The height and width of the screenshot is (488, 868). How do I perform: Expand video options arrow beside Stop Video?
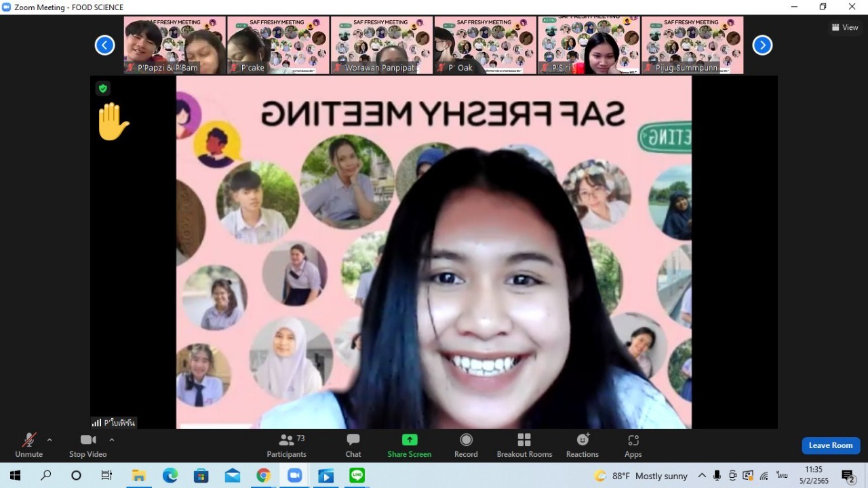[x=112, y=440]
